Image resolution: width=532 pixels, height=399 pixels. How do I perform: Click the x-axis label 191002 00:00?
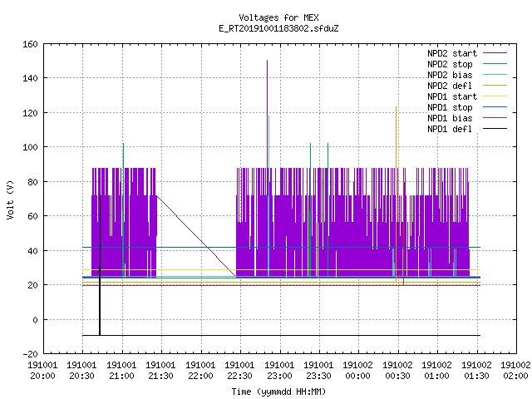358,371
